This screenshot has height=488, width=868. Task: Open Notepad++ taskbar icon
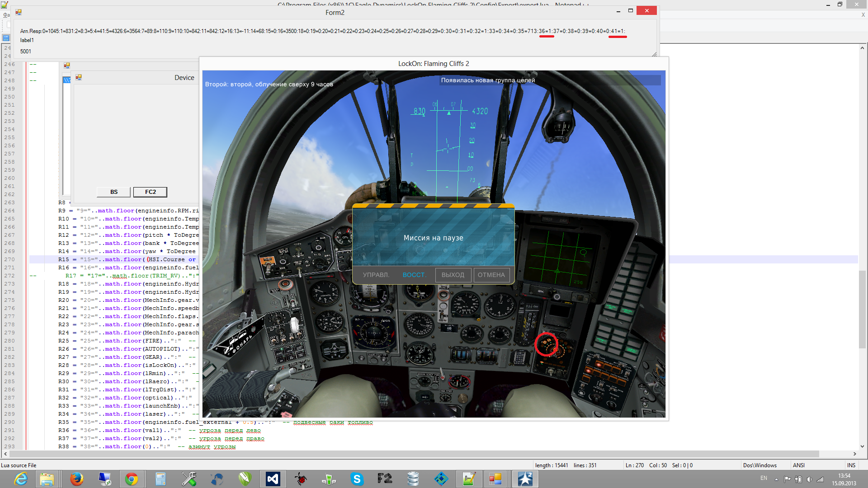(x=468, y=479)
